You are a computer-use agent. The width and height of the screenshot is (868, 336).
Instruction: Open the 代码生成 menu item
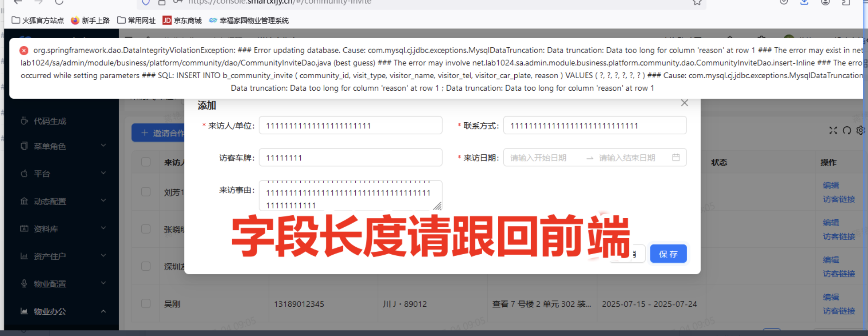[50, 121]
